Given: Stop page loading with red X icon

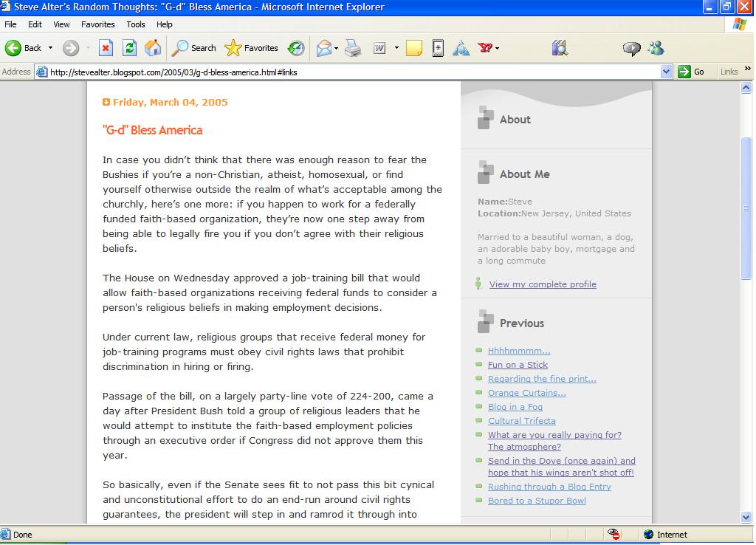Looking at the screenshot, I should (106, 48).
